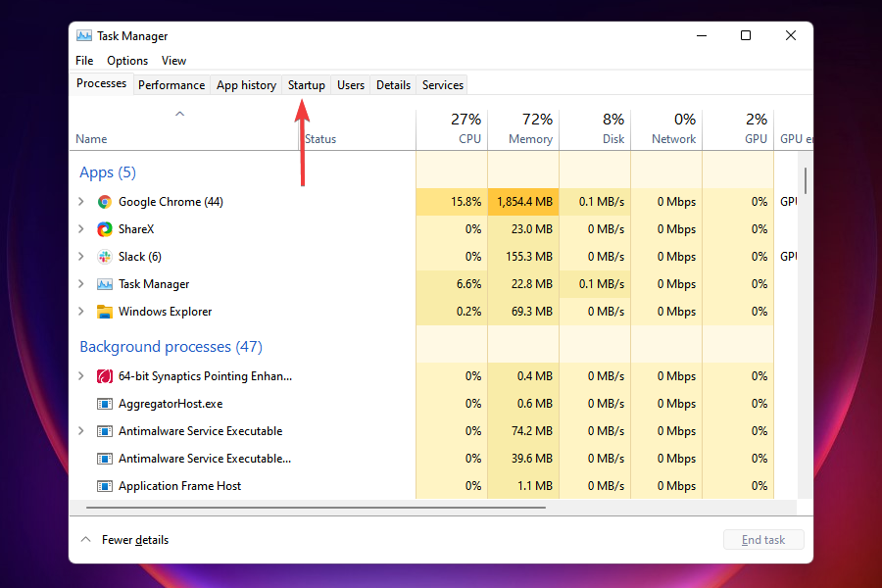Select the Windows Explorer row name

[x=165, y=312]
